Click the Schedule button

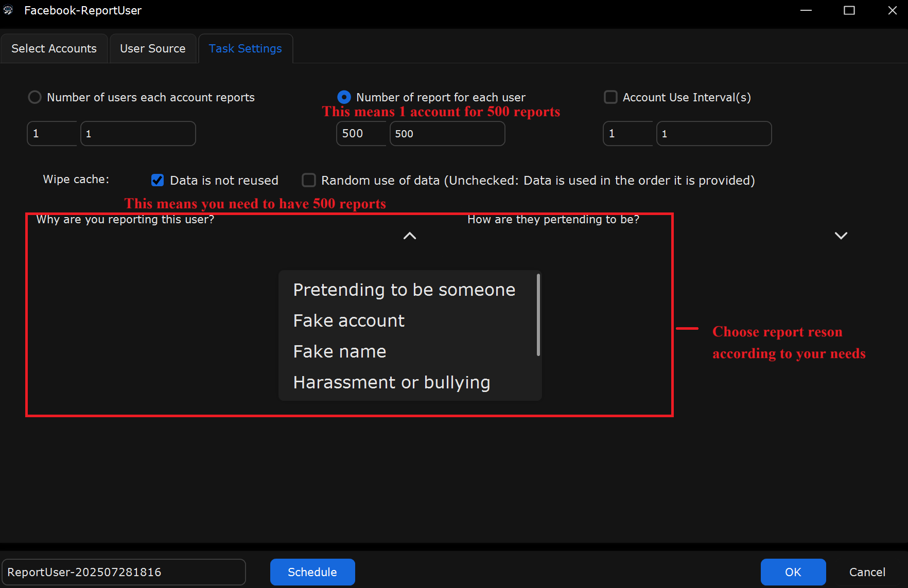click(x=312, y=572)
